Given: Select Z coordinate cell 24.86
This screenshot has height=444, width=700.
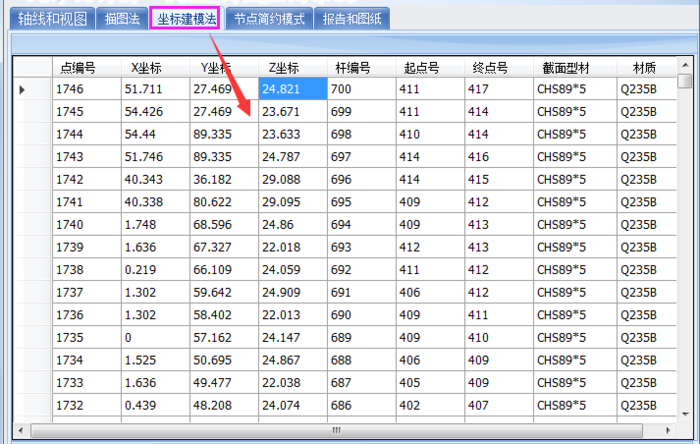Looking at the screenshot, I should pyautogui.click(x=293, y=224).
